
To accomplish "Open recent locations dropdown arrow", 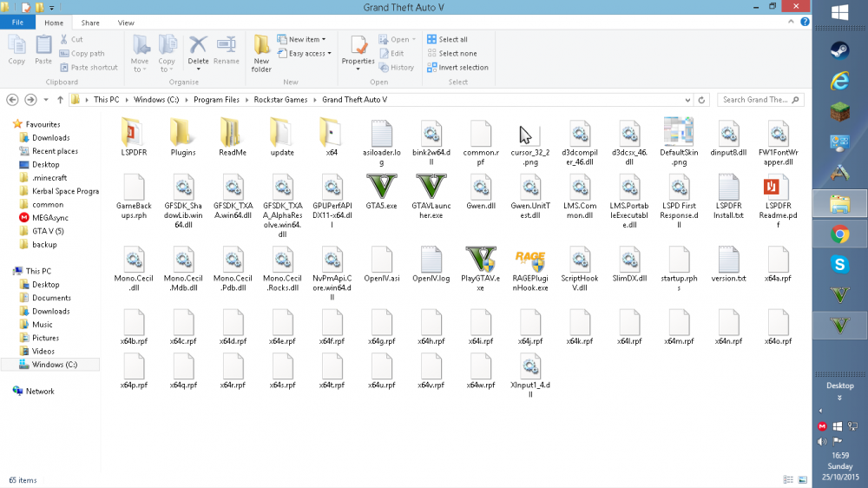I will point(46,100).
